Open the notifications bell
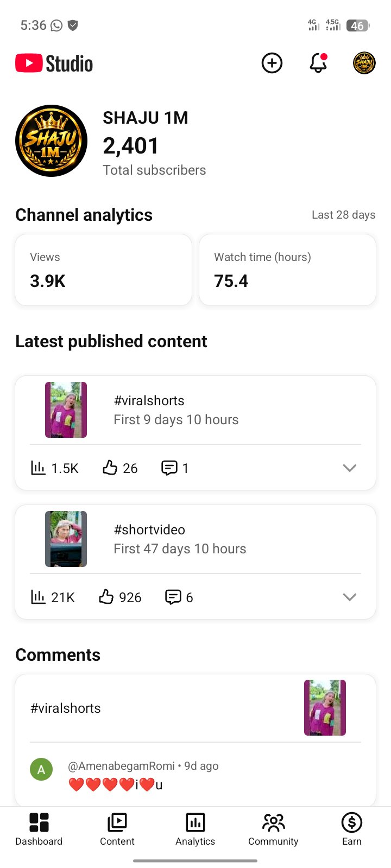 [x=318, y=63]
